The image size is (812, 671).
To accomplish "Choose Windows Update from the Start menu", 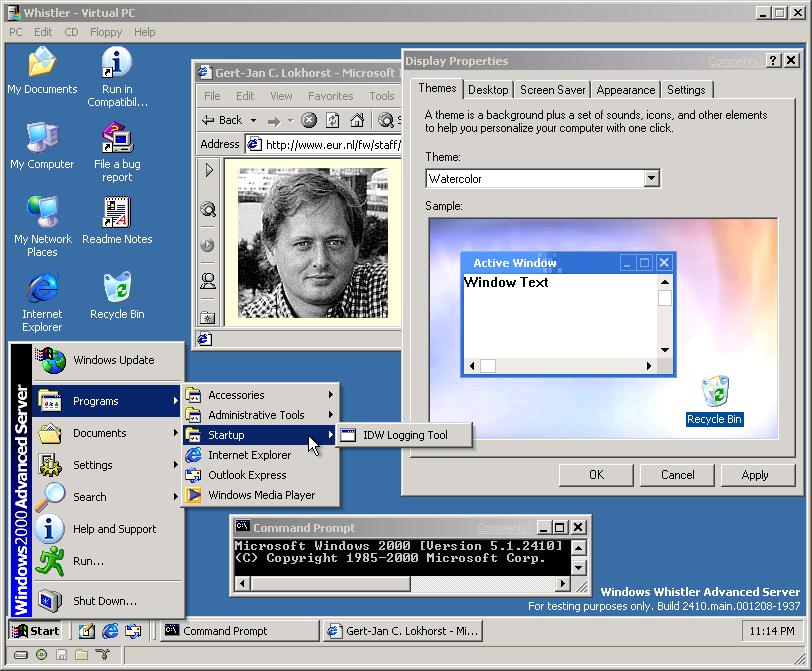I will tap(108, 360).
